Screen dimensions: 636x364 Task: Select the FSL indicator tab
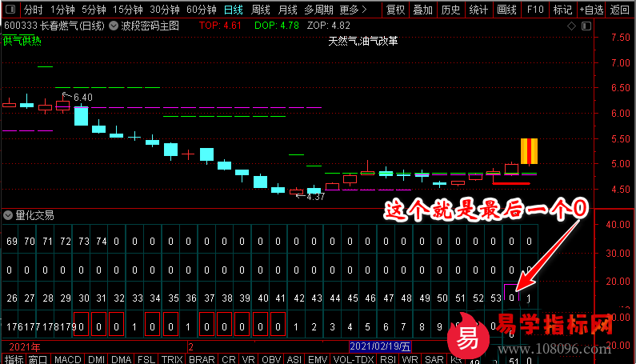point(146,359)
